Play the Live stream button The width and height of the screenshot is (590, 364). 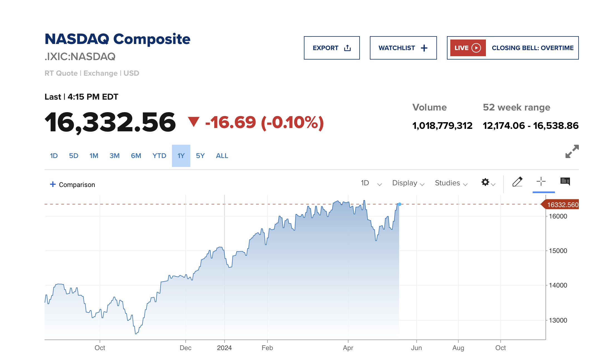click(468, 48)
